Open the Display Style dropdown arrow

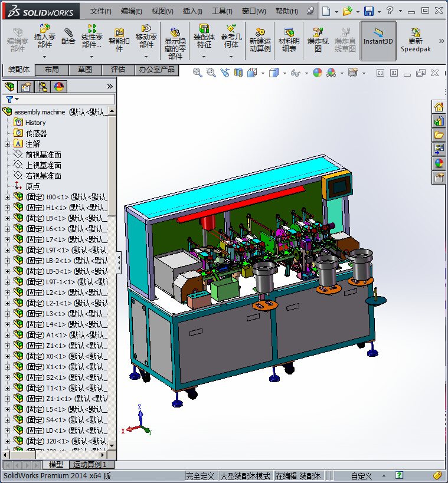[x=285, y=73]
